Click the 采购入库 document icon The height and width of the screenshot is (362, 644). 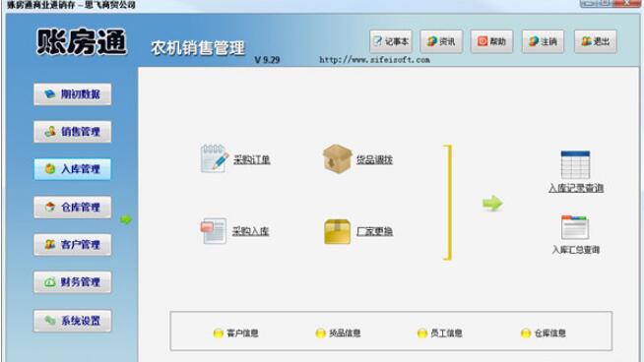tap(213, 230)
